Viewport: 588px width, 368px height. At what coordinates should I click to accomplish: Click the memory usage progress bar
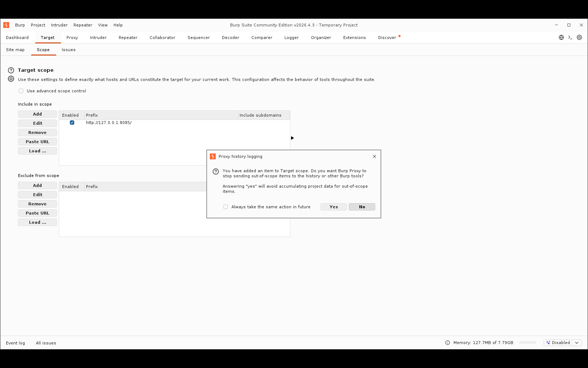[x=527, y=343]
